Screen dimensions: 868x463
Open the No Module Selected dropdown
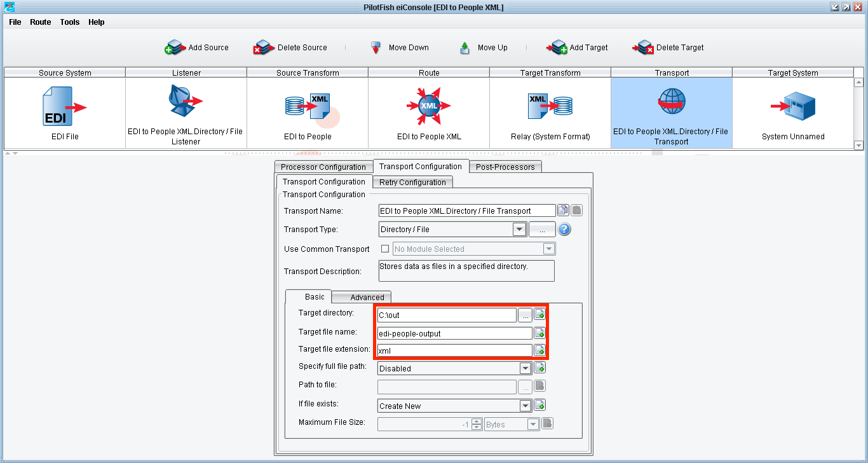[548, 249]
